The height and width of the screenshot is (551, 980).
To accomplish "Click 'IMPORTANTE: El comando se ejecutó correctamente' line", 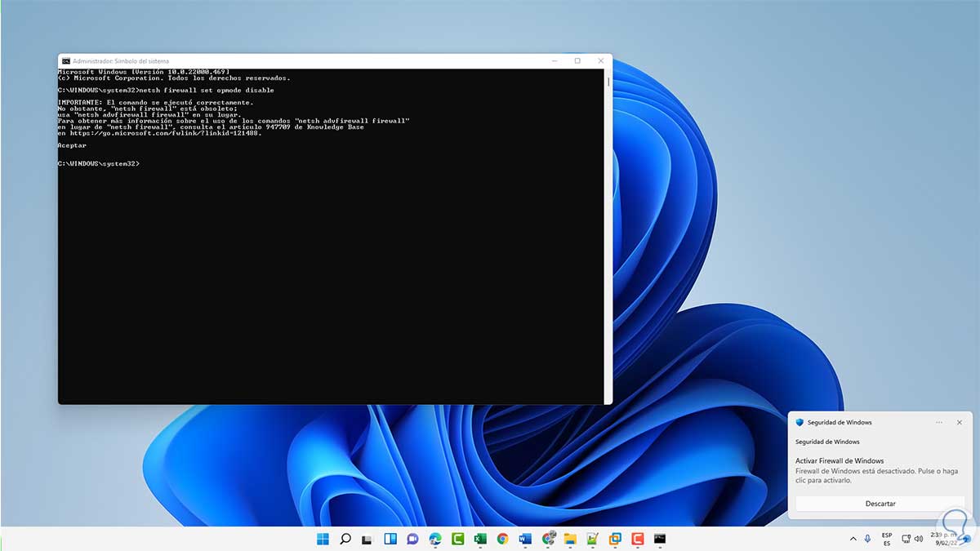I will pos(155,102).
